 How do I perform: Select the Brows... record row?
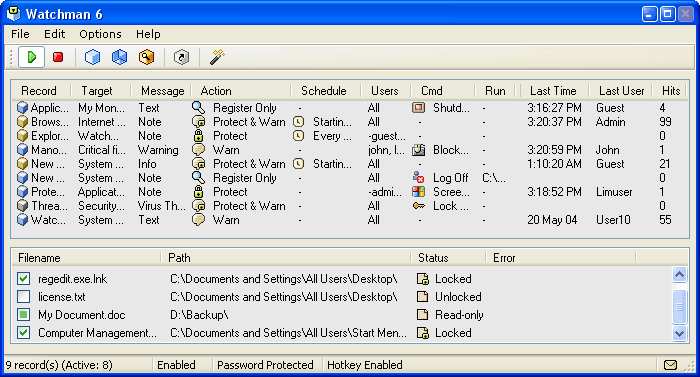[x=350, y=122]
